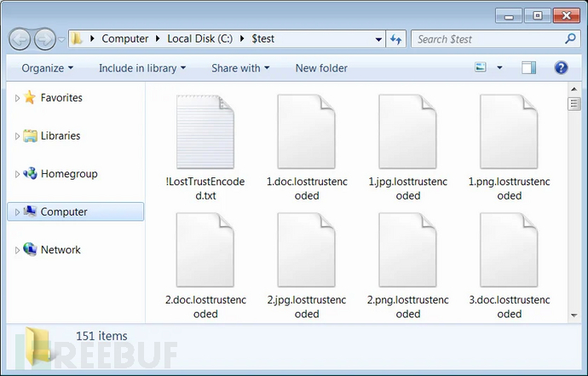Open the Help question mark icon
The height and width of the screenshot is (376, 588).
coord(561,68)
